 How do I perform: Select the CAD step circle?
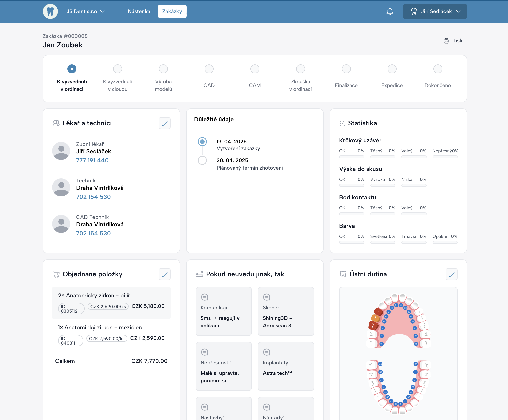[209, 69]
